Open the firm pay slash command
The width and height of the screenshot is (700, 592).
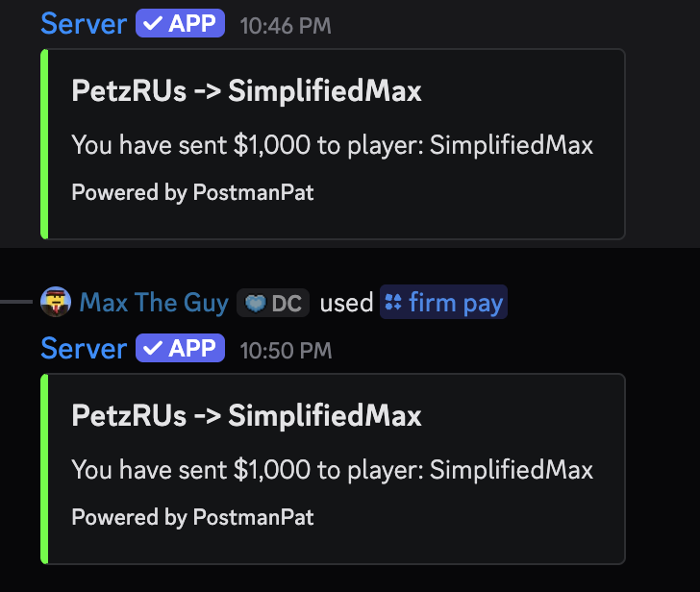pos(443,302)
